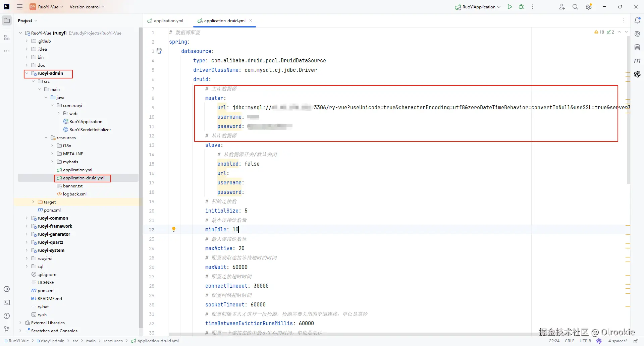Open RuoYiApplication run configuration dropdown
The width and height of the screenshot is (644, 346).
click(x=478, y=7)
